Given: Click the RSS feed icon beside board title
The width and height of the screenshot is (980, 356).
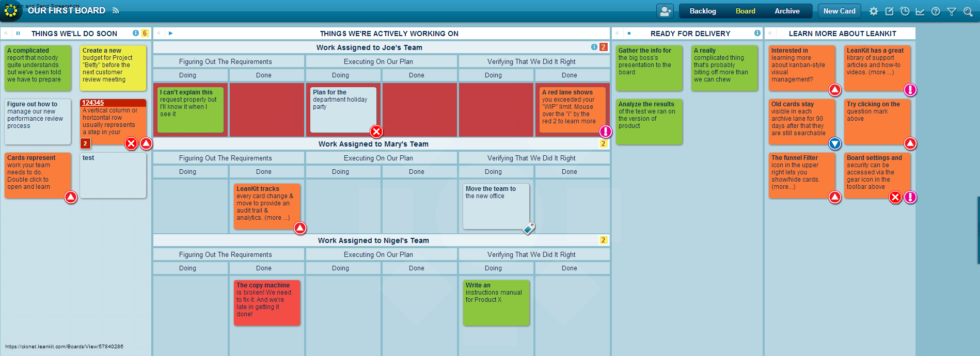Looking at the screenshot, I should 116,11.
